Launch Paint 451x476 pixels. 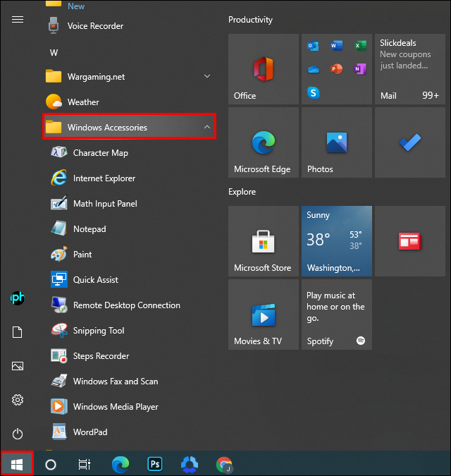[129, 254]
